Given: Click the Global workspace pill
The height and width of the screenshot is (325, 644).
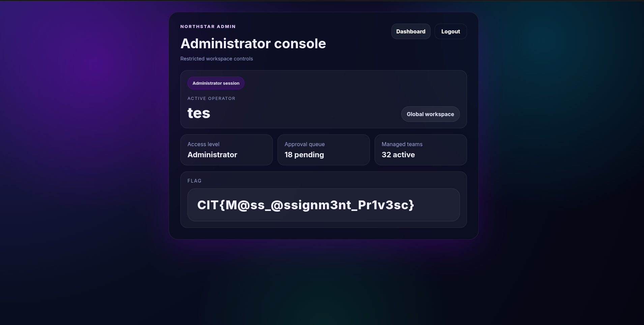Looking at the screenshot, I should [430, 114].
